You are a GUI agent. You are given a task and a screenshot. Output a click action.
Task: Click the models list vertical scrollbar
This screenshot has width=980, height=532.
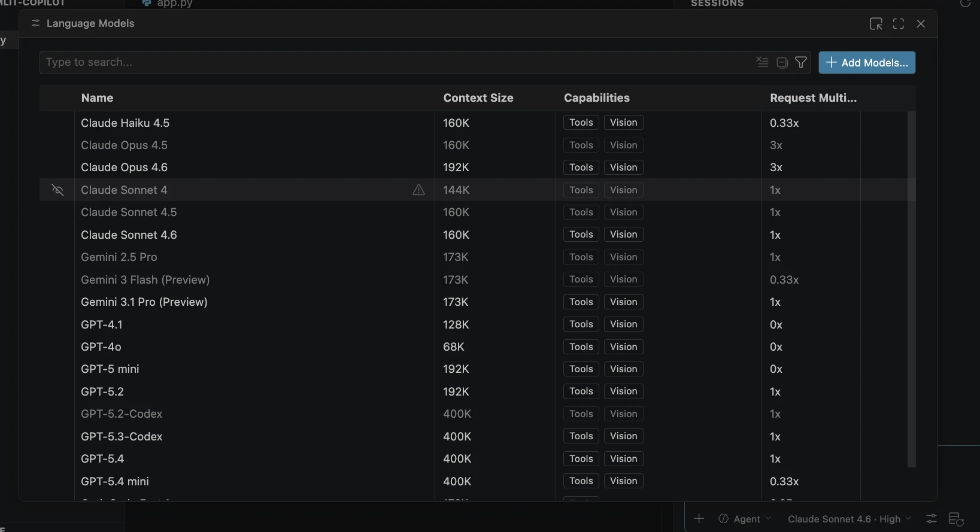[912, 288]
